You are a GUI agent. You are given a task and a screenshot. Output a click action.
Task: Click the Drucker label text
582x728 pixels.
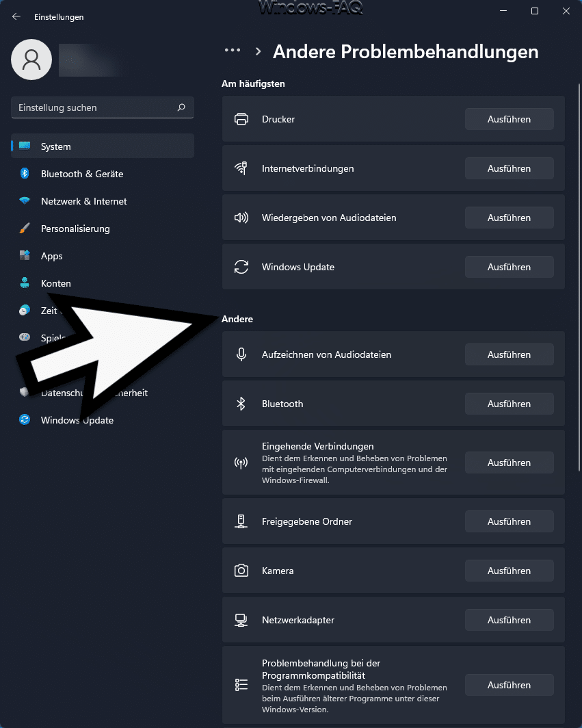pyautogui.click(x=278, y=119)
